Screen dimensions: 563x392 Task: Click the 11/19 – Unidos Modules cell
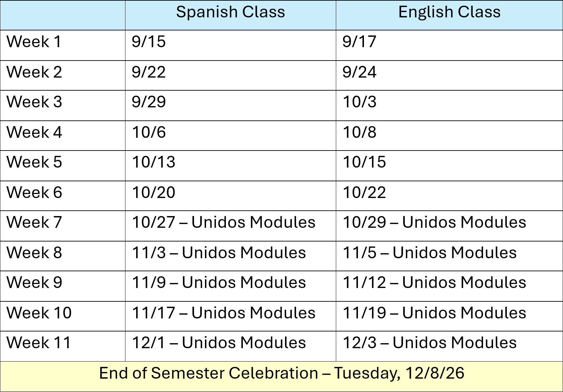(449, 316)
